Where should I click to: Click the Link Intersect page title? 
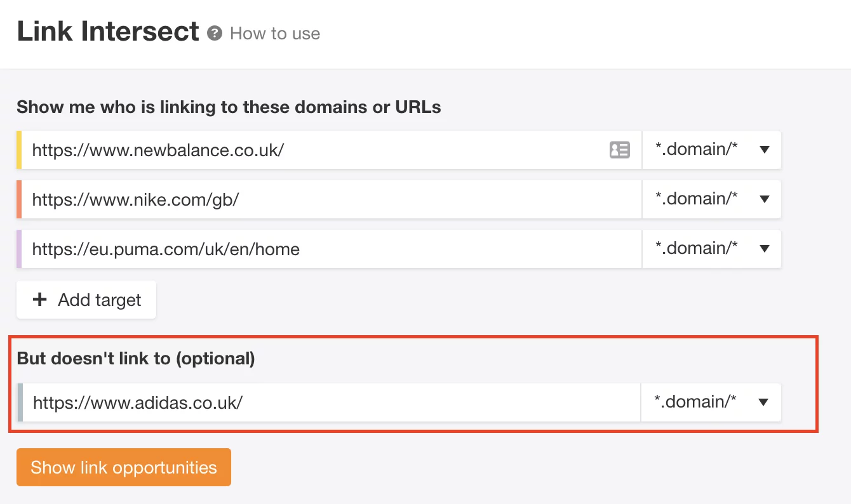pyautogui.click(x=107, y=31)
